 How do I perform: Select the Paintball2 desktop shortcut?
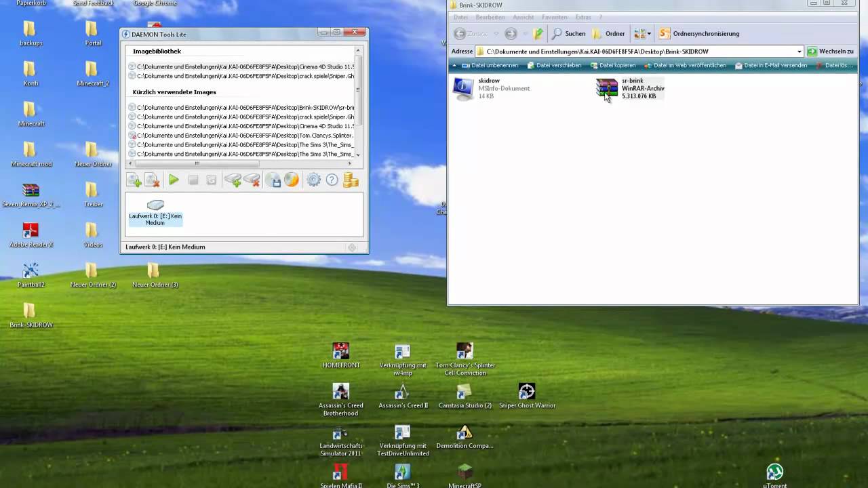point(31,275)
